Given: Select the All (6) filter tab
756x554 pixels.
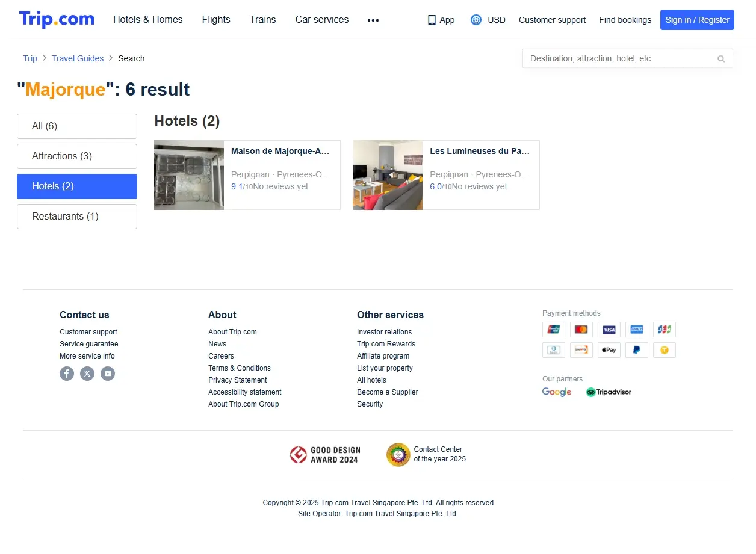Looking at the screenshot, I should pos(77,126).
